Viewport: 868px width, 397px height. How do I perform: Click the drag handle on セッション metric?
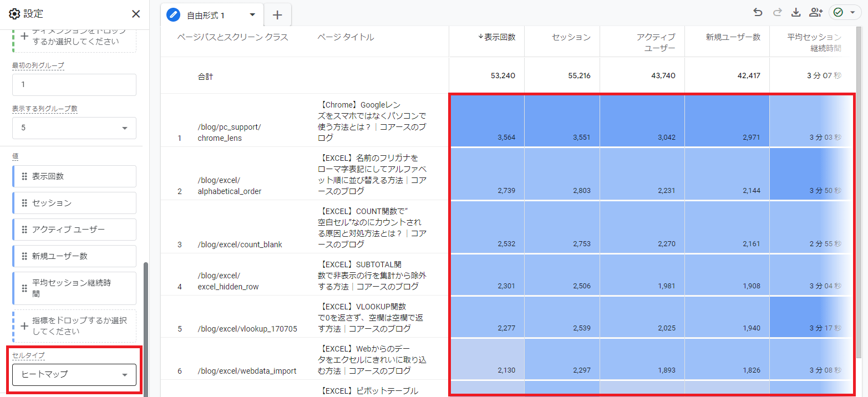24,203
